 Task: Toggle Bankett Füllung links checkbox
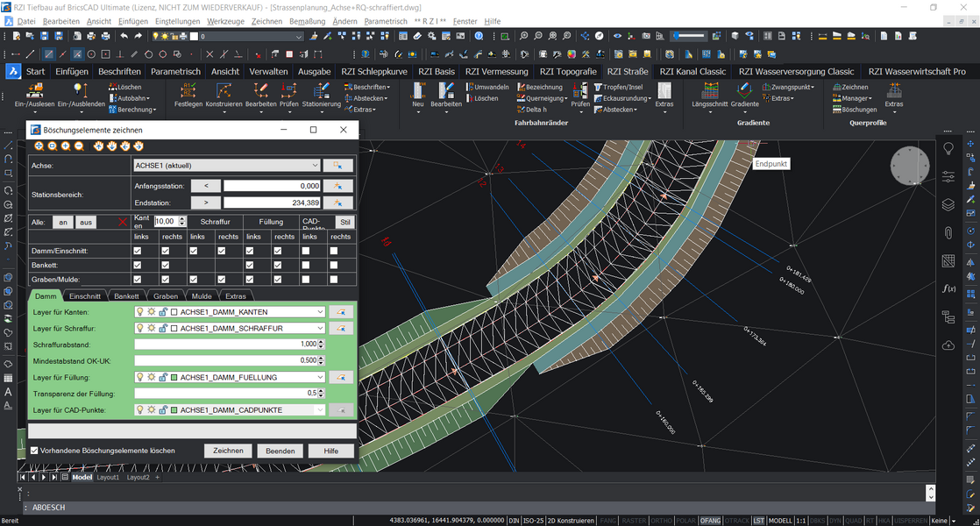(249, 265)
